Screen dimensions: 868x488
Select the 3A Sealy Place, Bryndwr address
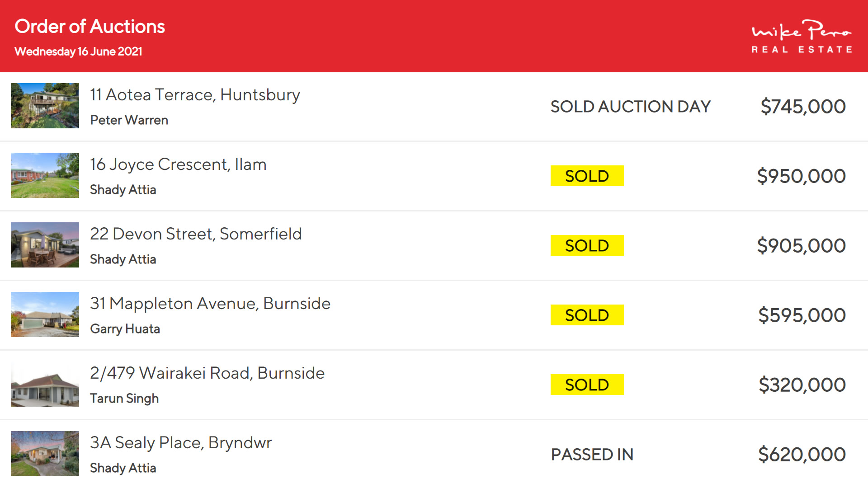[x=181, y=443]
